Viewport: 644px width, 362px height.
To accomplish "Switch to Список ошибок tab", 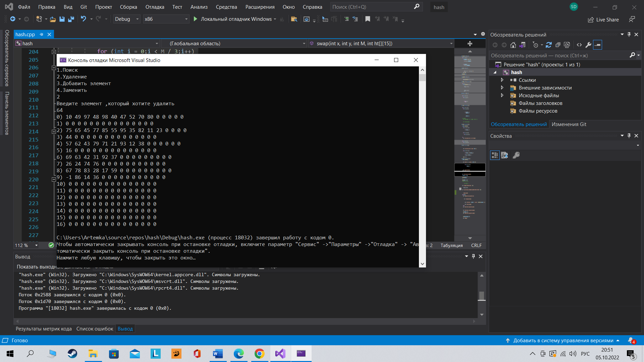I will click(x=95, y=329).
